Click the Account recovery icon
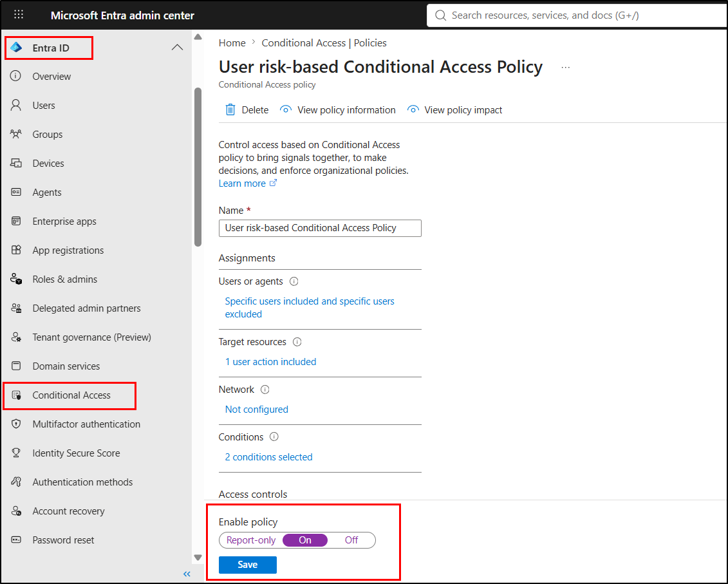 [16, 511]
